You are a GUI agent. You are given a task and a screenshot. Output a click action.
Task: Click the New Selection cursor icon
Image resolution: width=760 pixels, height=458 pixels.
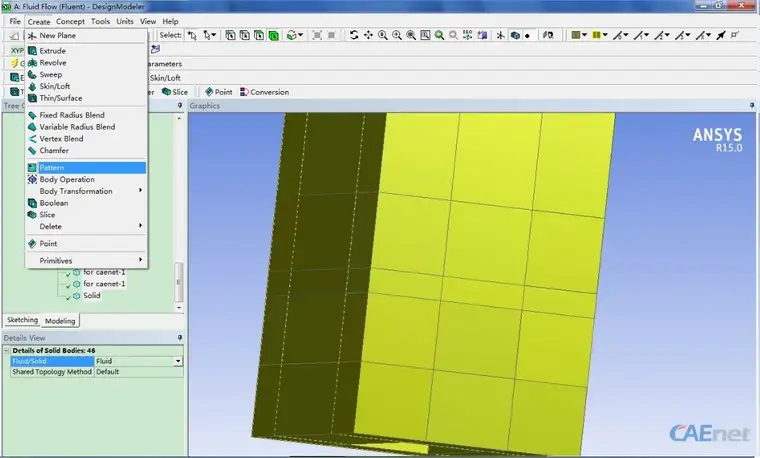click(192, 35)
